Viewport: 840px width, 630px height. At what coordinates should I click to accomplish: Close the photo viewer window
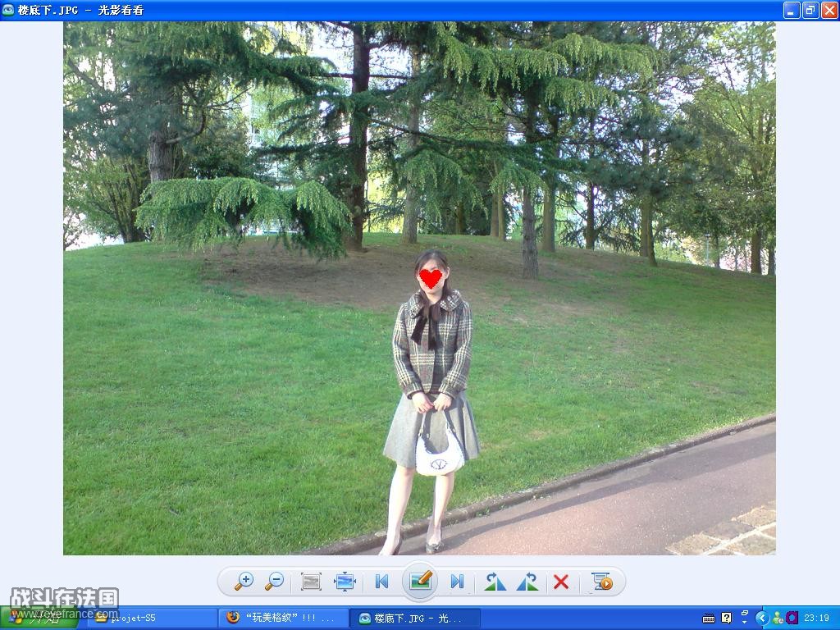(x=829, y=10)
